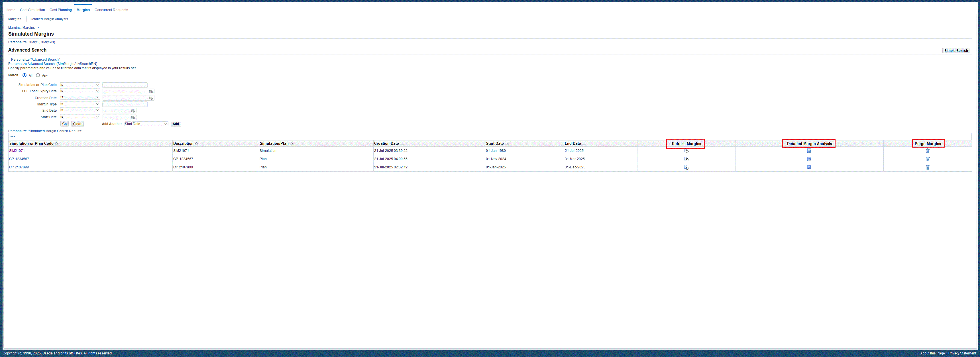
Task: Open CP-1234567 plan code link
Action: coord(19,159)
